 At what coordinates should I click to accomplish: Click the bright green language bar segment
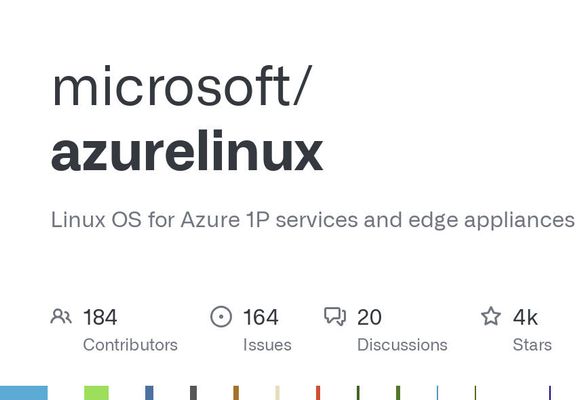click(97, 393)
